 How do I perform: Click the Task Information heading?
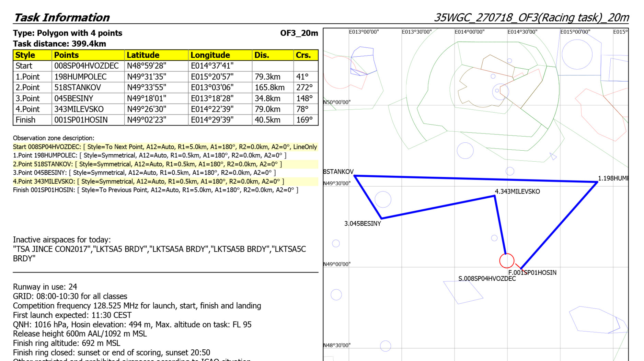pyautogui.click(x=61, y=18)
